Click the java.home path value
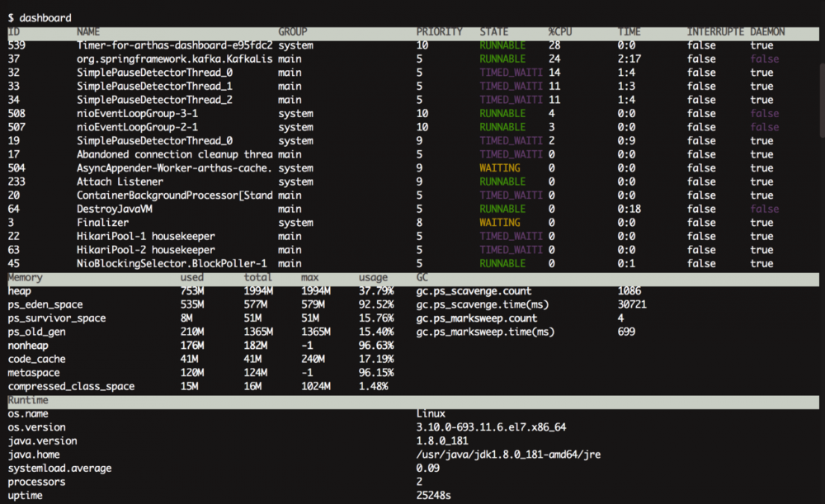The height and width of the screenshot is (504, 825). tap(508, 455)
